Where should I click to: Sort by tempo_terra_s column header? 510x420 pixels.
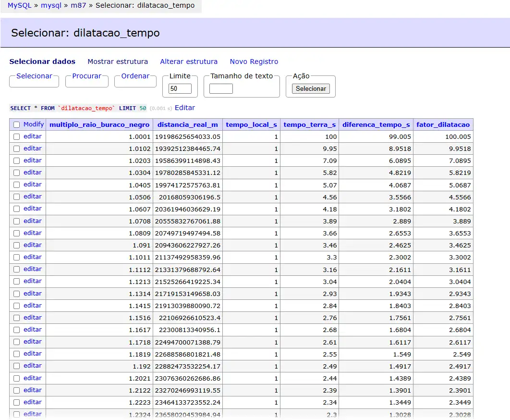(310, 124)
